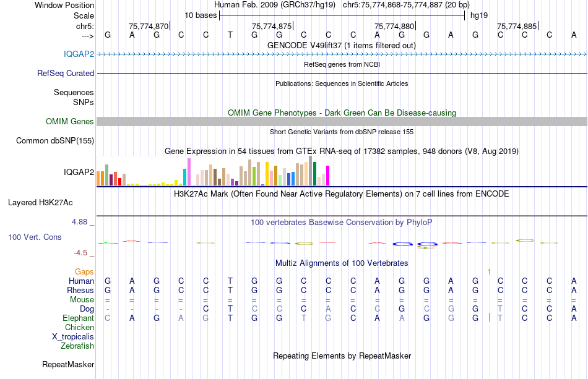This screenshot has height=379, width=588.
Task: Click the 75,774,880 coordinate marker
Action: [x=394, y=26]
